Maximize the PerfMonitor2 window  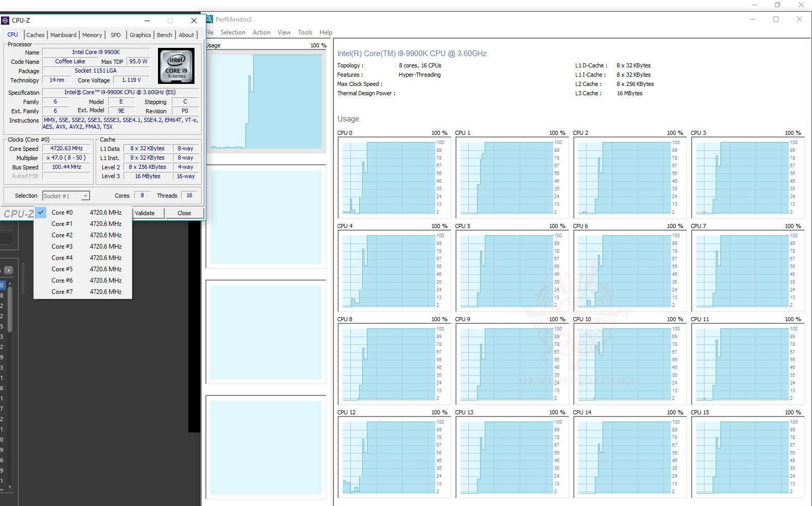[776, 19]
